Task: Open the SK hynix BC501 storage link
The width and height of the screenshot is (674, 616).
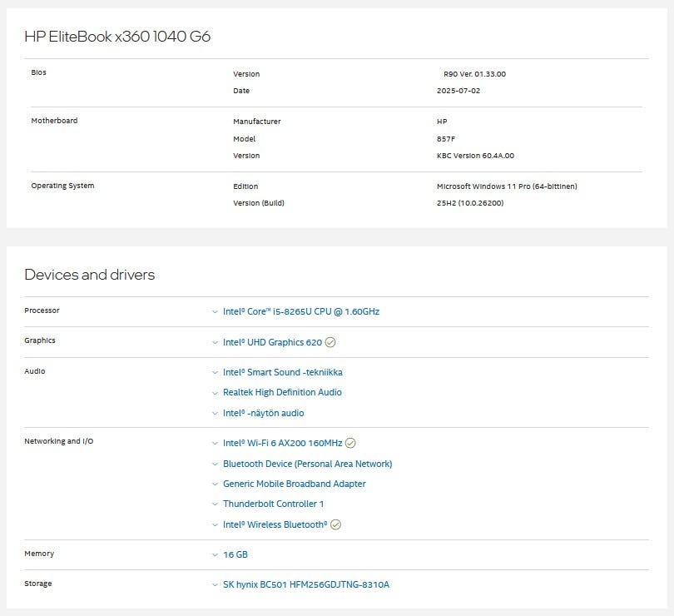Action: coord(305,584)
